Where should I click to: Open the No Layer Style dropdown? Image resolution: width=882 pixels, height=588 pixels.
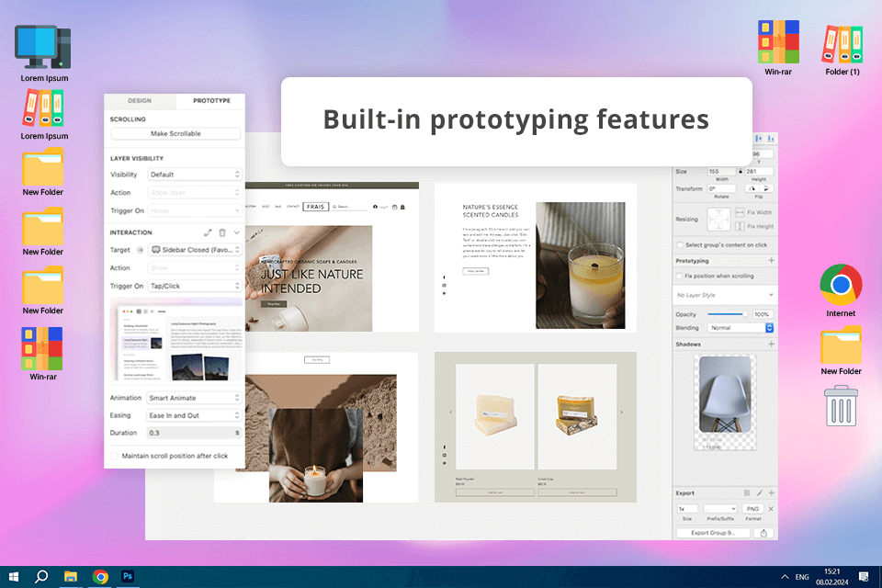[725, 295]
